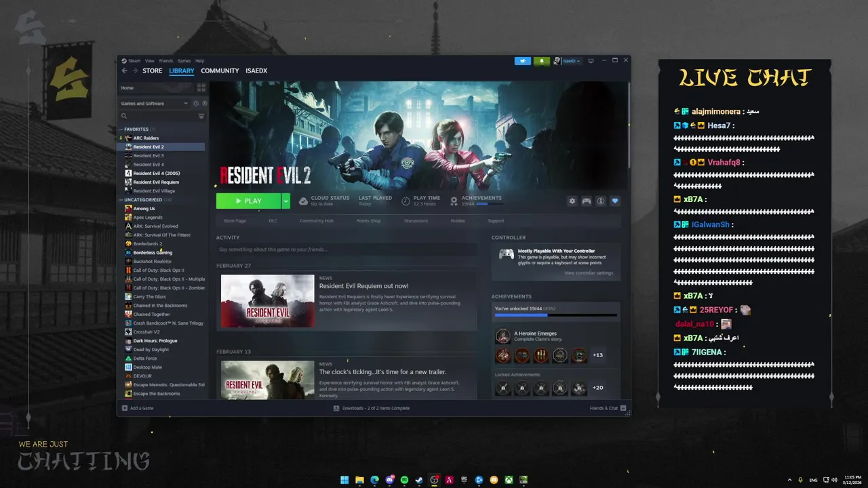The height and width of the screenshot is (488, 868).
Task: Open game settings gear for Resident Evil 2
Action: [572, 201]
